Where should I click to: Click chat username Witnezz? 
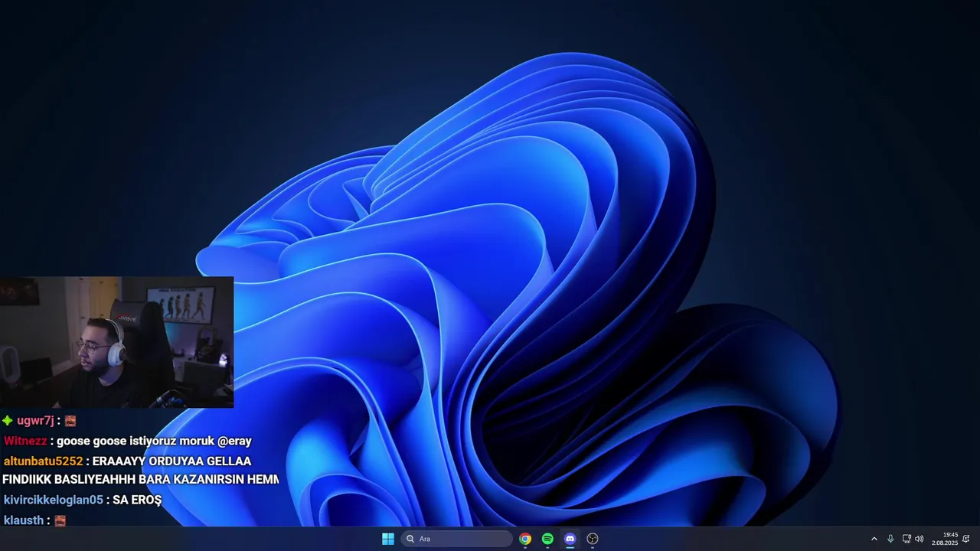[x=25, y=441]
